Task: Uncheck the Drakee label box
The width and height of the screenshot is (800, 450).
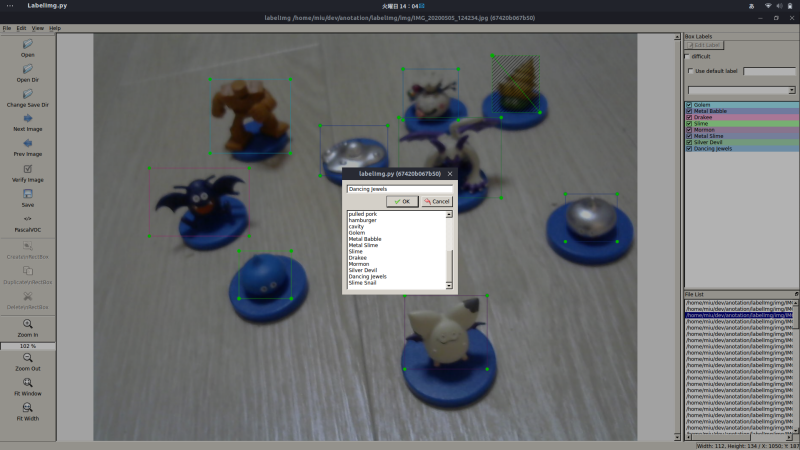Action: click(x=689, y=117)
